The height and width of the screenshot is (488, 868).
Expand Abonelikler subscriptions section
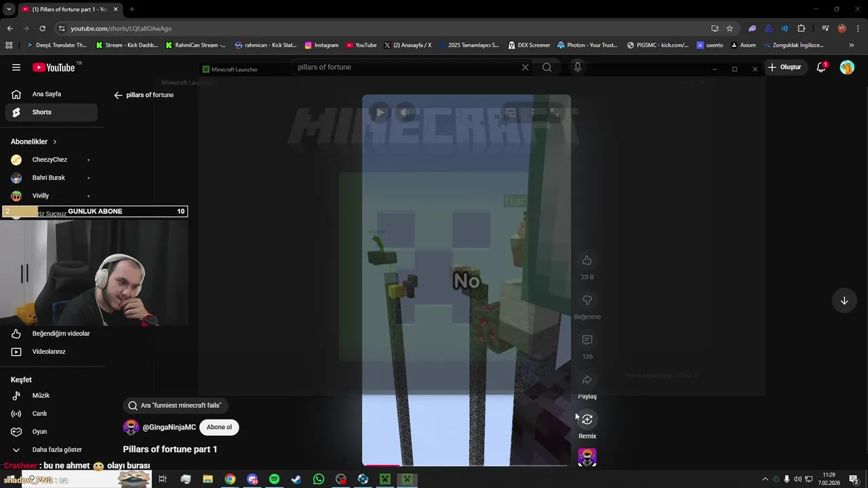(x=34, y=142)
